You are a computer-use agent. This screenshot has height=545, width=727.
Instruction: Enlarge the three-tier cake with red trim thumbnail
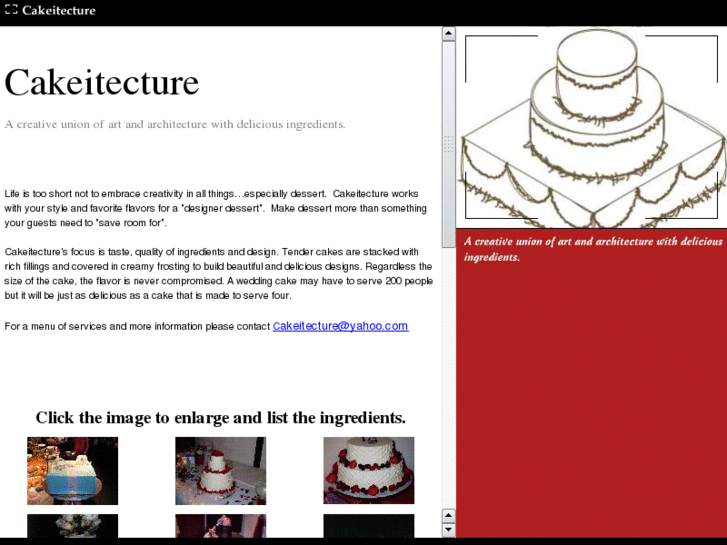(221, 471)
